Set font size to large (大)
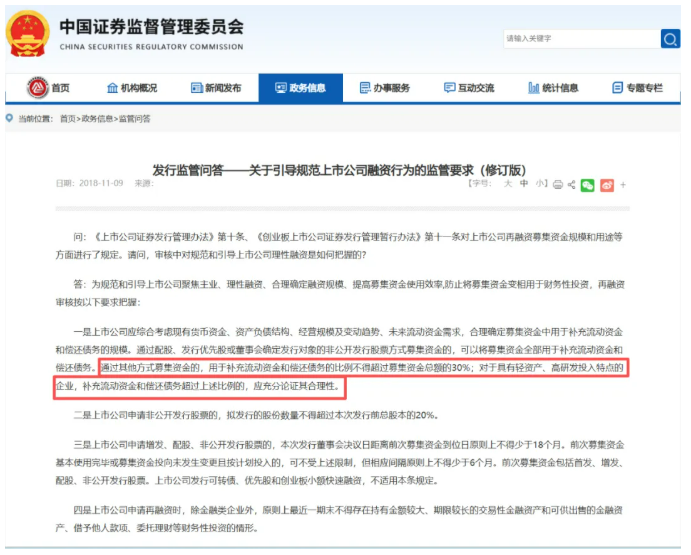This screenshot has width=691, height=555. (x=507, y=184)
